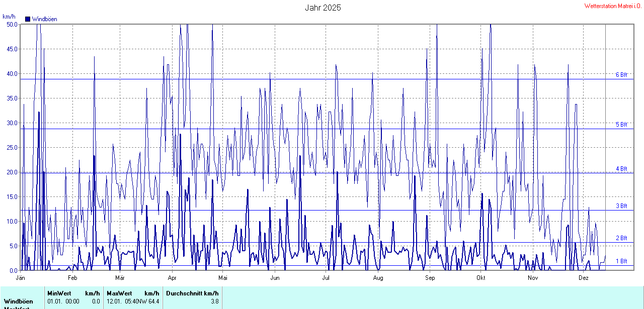Select the Jul label on the time axis
The image size is (644, 309).
point(326,277)
